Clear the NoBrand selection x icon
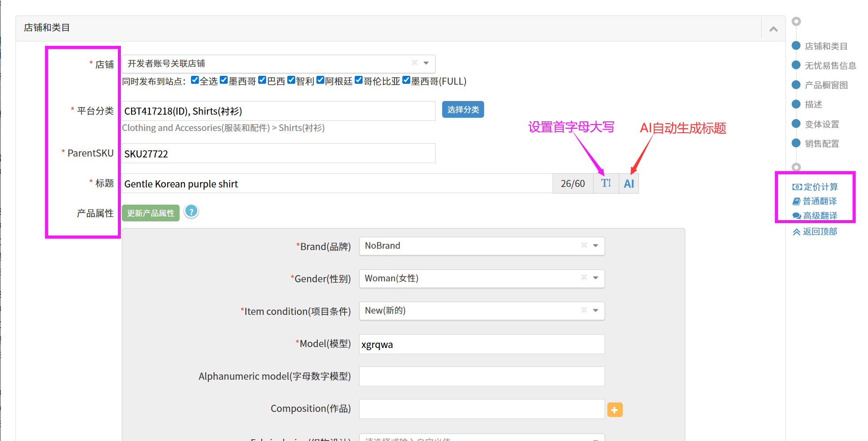Screen dimensions: 868x441 click(584, 245)
